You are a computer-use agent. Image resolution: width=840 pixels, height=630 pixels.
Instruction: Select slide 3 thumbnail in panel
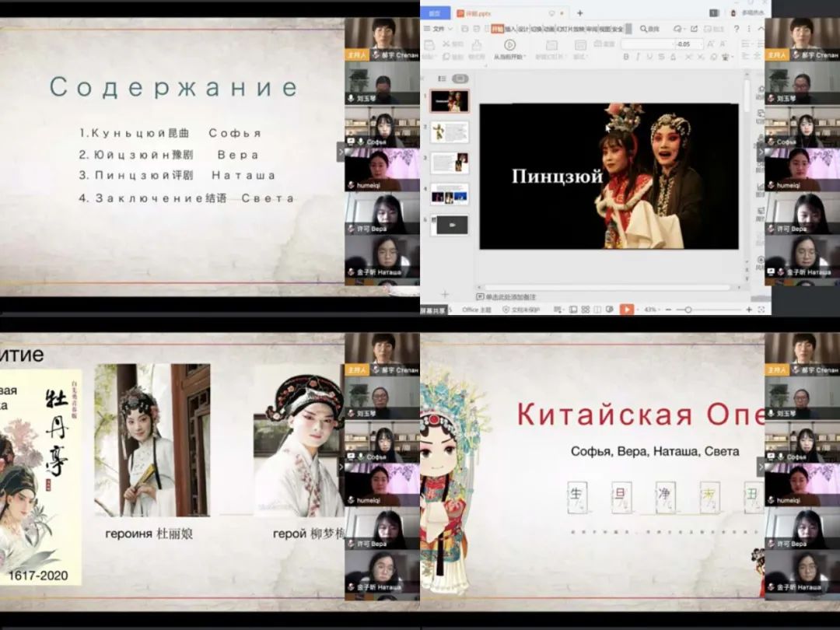point(450,163)
